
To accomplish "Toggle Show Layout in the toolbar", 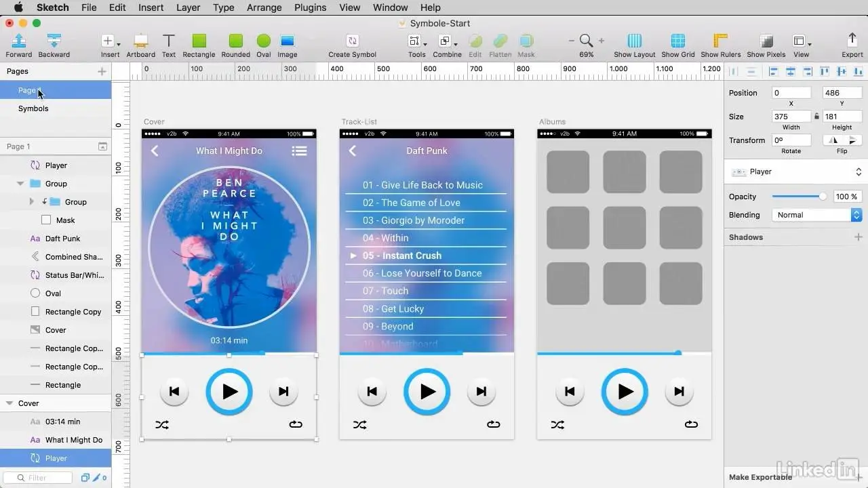I will coord(635,45).
